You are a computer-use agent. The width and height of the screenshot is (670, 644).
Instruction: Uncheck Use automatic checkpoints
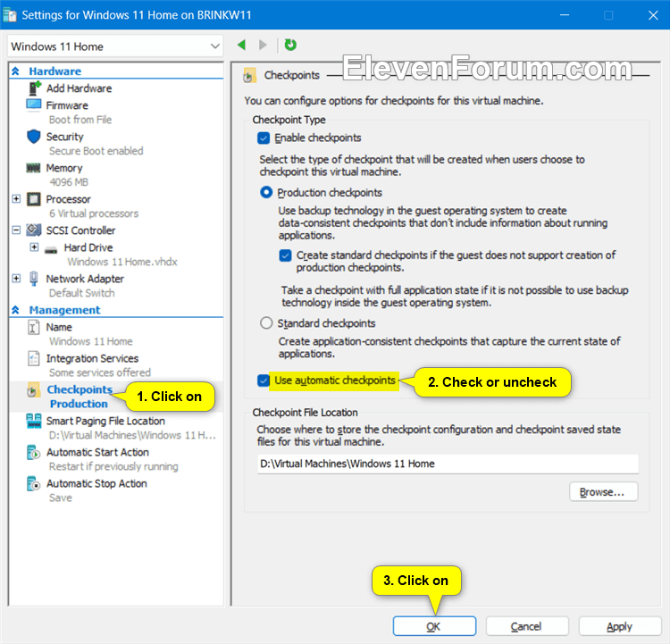[264, 381]
